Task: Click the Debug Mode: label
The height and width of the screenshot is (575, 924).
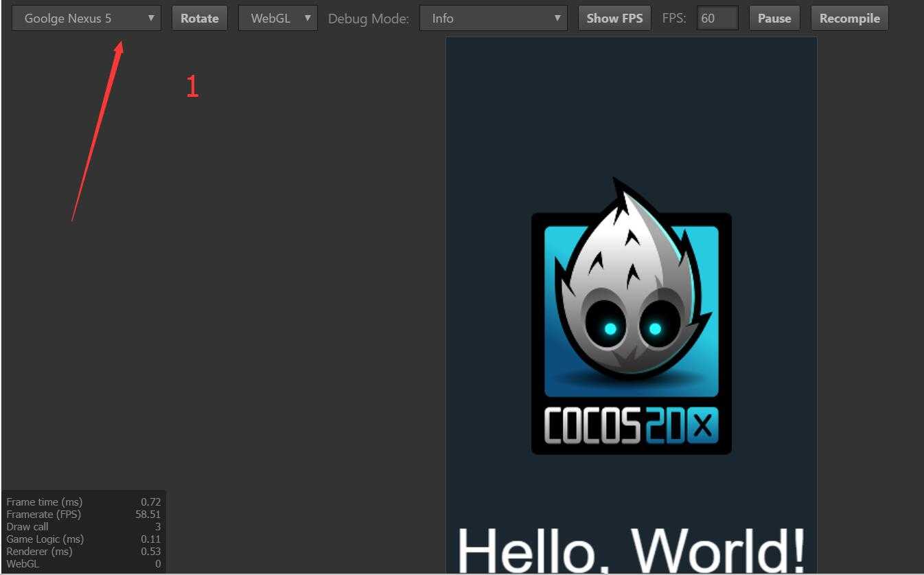Action: point(369,19)
